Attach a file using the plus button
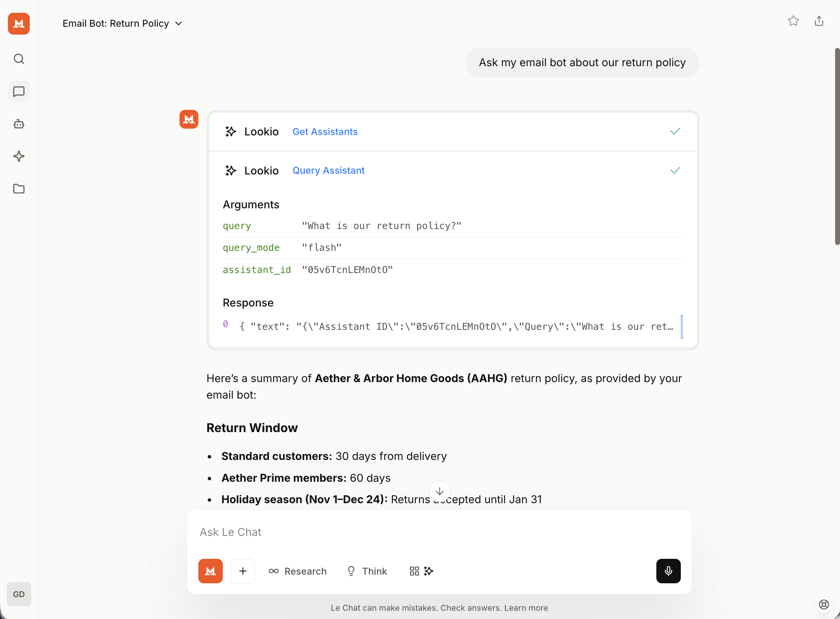 242,571
